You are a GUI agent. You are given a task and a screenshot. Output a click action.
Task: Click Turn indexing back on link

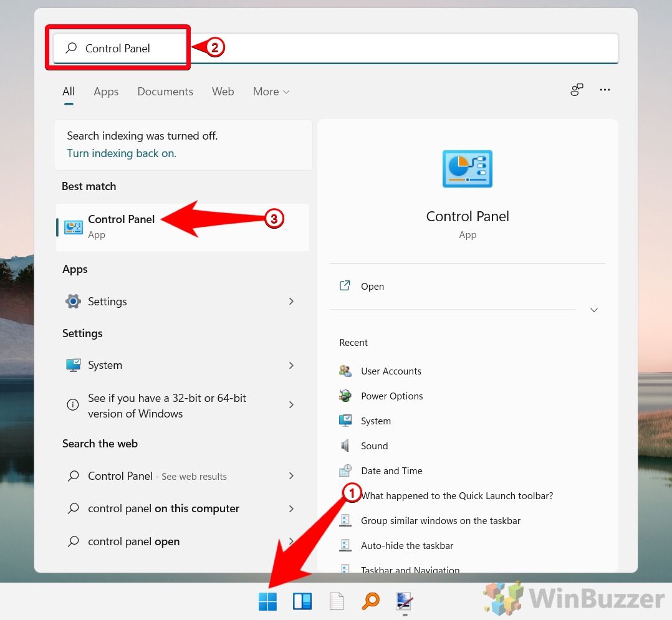click(x=122, y=153)
